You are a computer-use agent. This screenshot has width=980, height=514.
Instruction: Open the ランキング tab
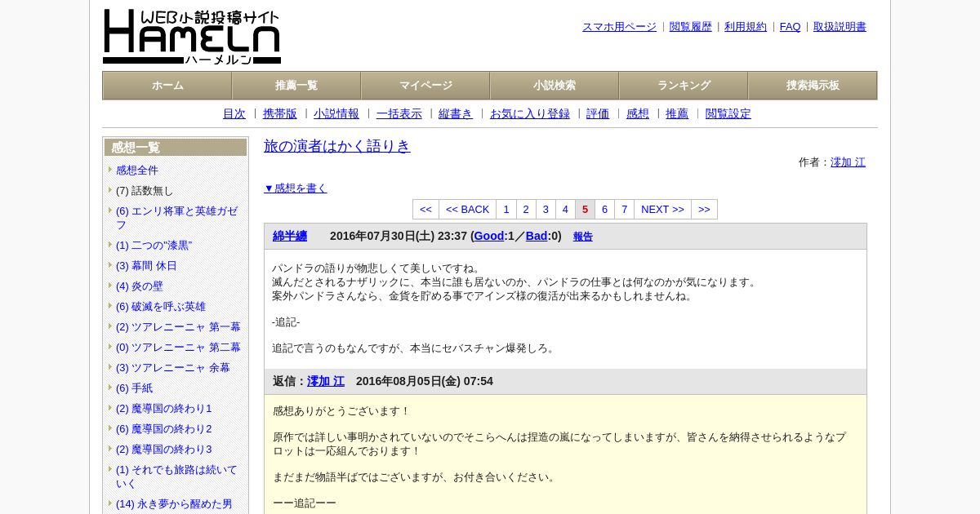684,86
